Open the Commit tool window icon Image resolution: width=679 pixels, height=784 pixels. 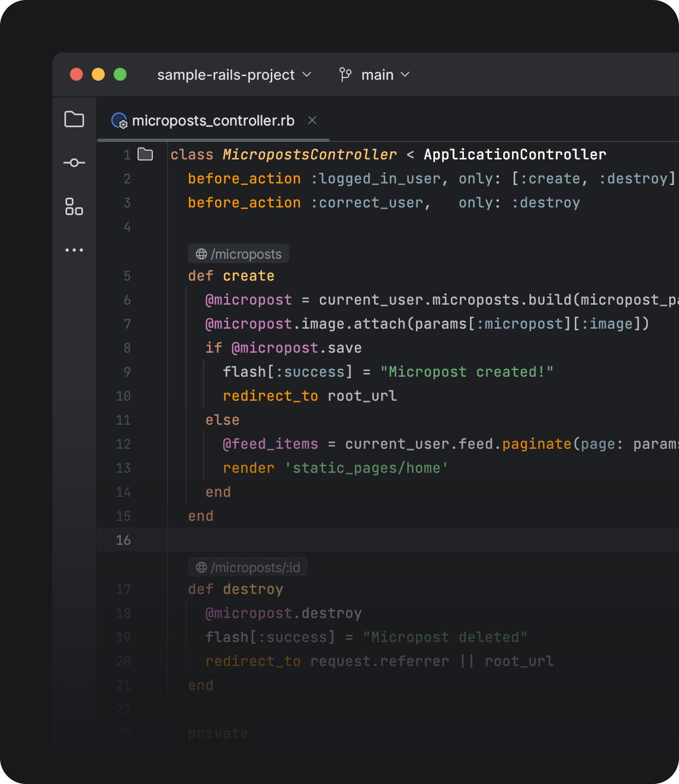coord(74,163)
